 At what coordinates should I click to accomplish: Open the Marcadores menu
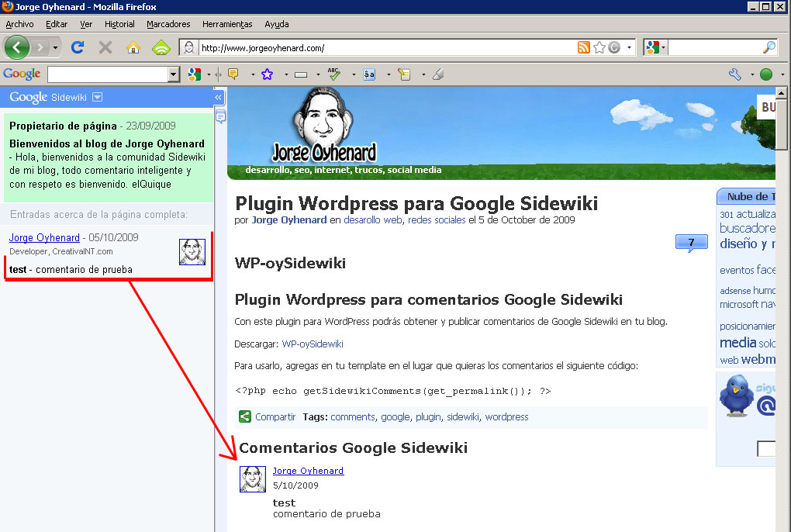pyautogui.click(x=168, y=24)
